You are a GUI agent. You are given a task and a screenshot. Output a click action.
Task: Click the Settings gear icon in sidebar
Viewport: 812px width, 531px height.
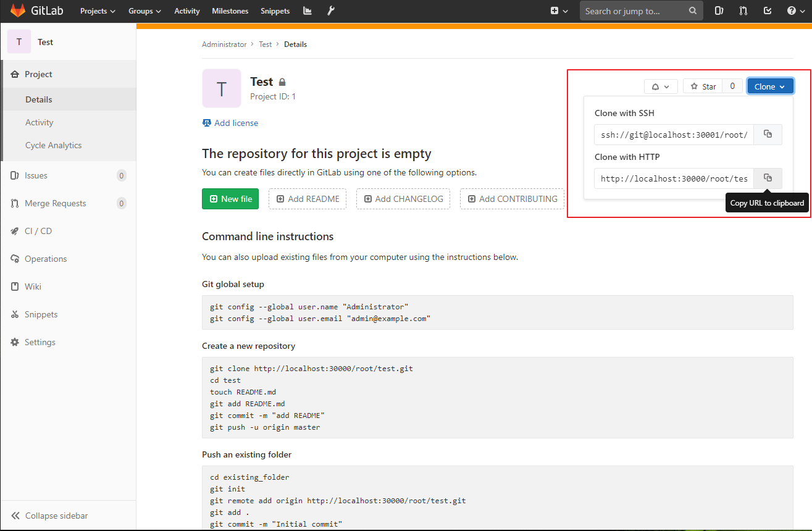pos(15,342)
